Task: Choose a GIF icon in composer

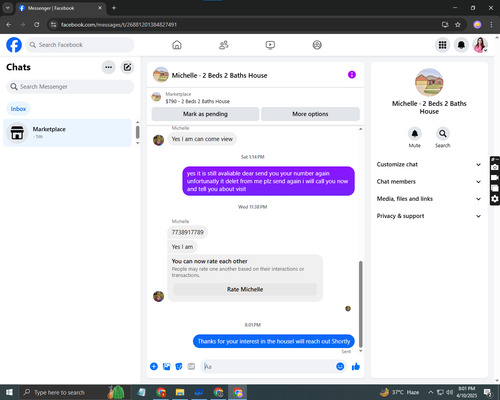Action: click(x=191, y=367)
